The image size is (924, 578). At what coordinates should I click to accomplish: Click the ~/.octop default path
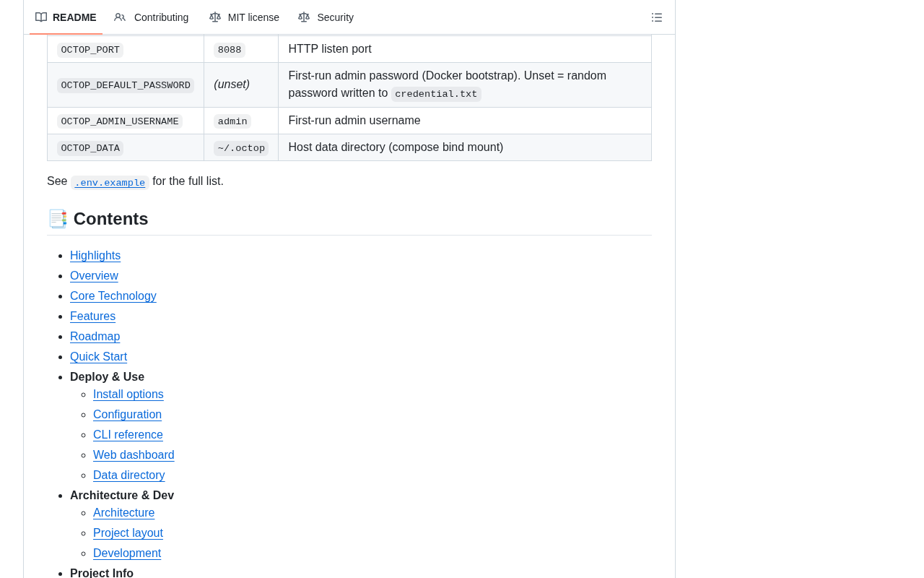[241, 148]
